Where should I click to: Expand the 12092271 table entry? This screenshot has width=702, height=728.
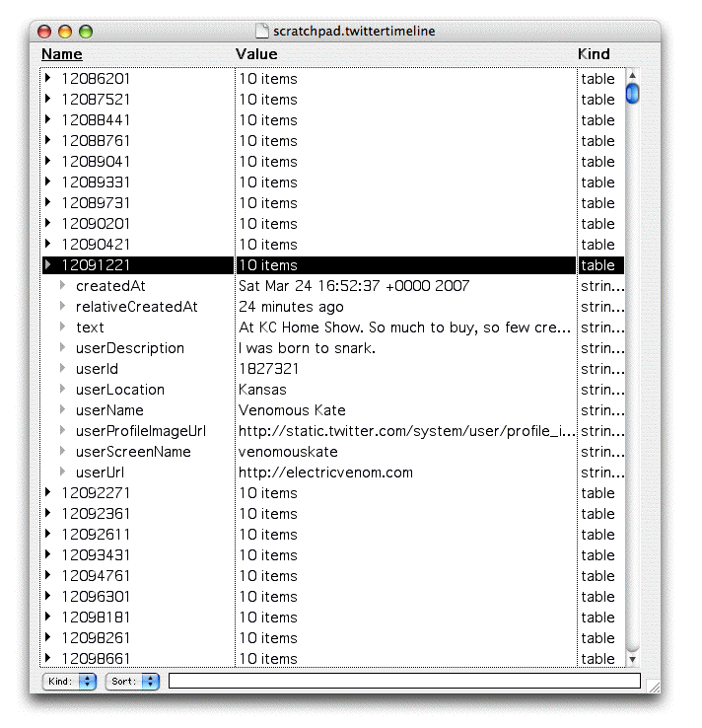point(47,492)
